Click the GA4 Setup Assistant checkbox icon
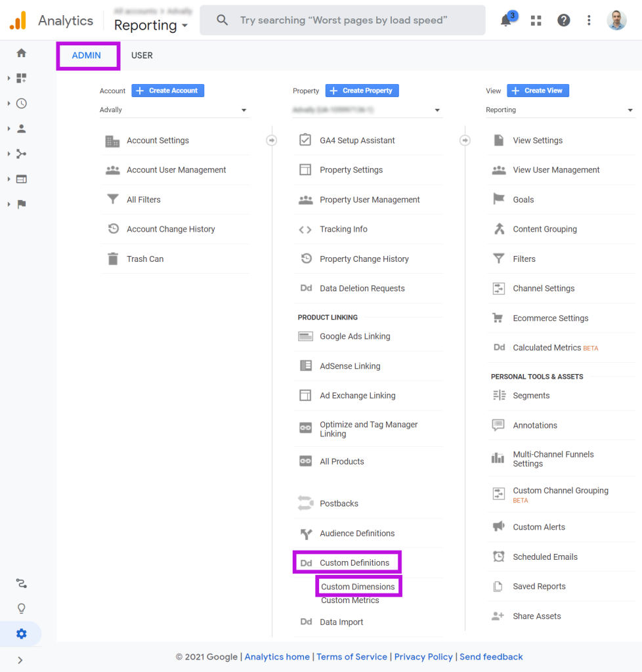 click(305, 140)
